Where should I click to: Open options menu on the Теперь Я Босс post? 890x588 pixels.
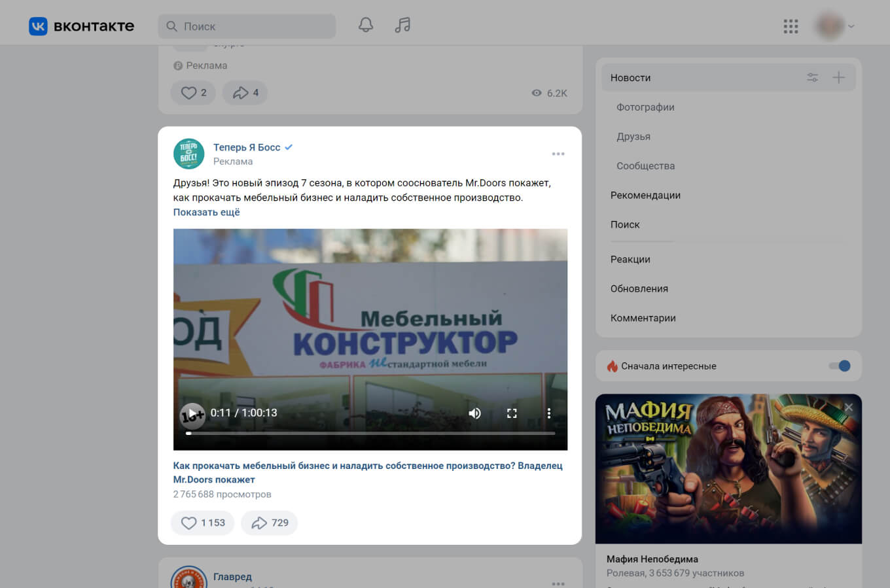point(558,154)
